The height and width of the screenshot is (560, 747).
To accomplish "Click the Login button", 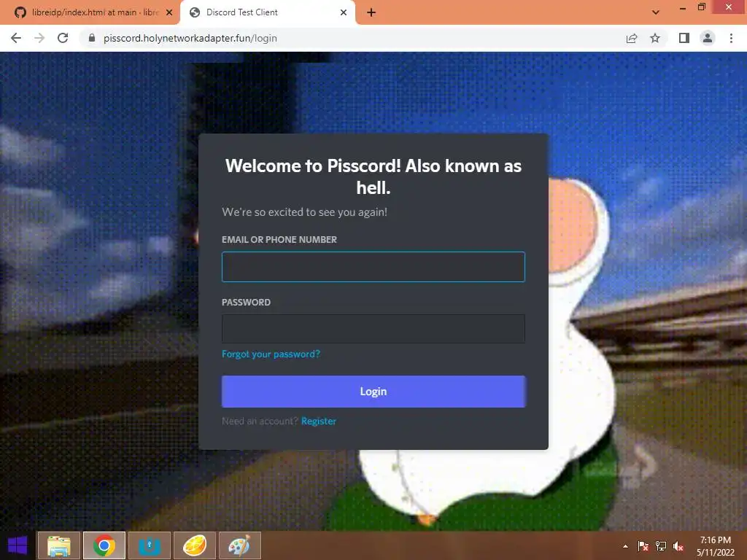I will [x=373, y=392].
